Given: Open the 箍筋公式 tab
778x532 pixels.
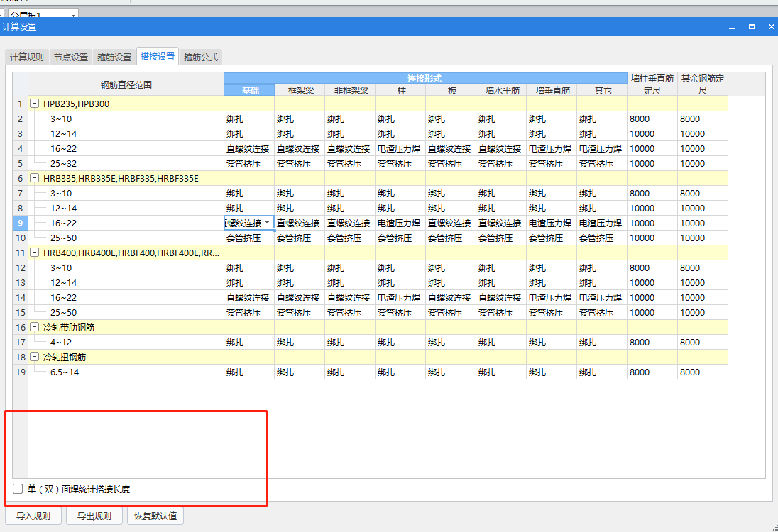Looking at the screenshot, I should (201, 57).
